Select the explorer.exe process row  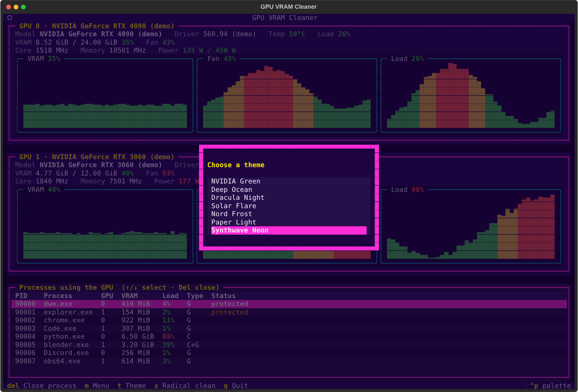coord(289,312)
